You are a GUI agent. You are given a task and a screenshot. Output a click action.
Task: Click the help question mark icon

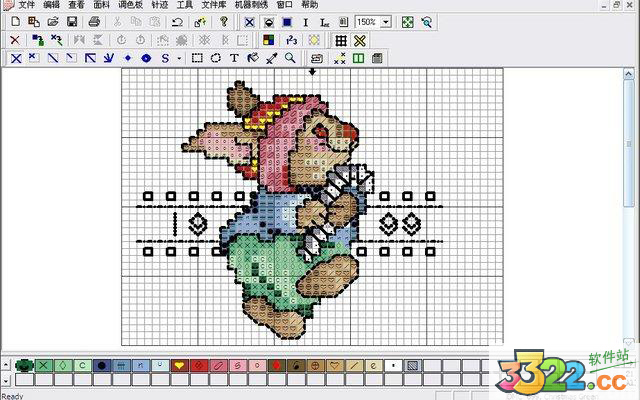(223, 22)
